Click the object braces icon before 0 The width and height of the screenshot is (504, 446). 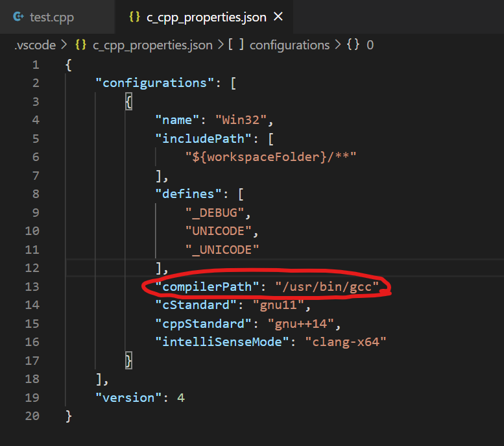click(354, 45)
